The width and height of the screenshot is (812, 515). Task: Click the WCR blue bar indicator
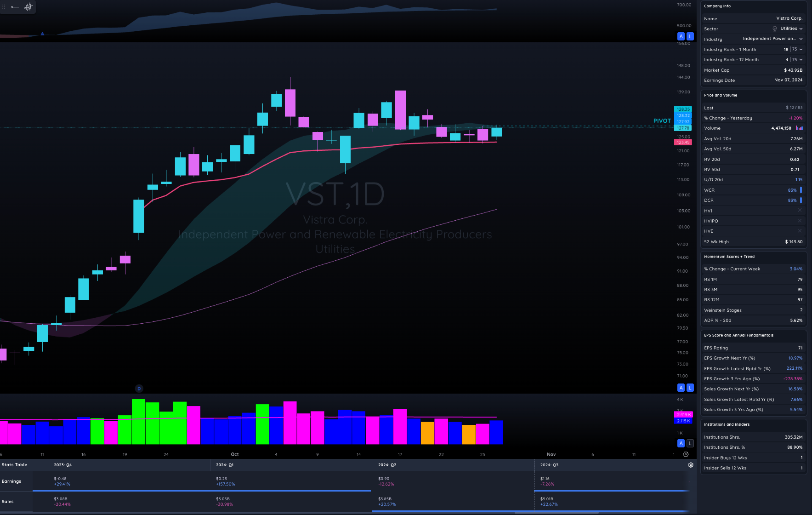tap(801, 190)
